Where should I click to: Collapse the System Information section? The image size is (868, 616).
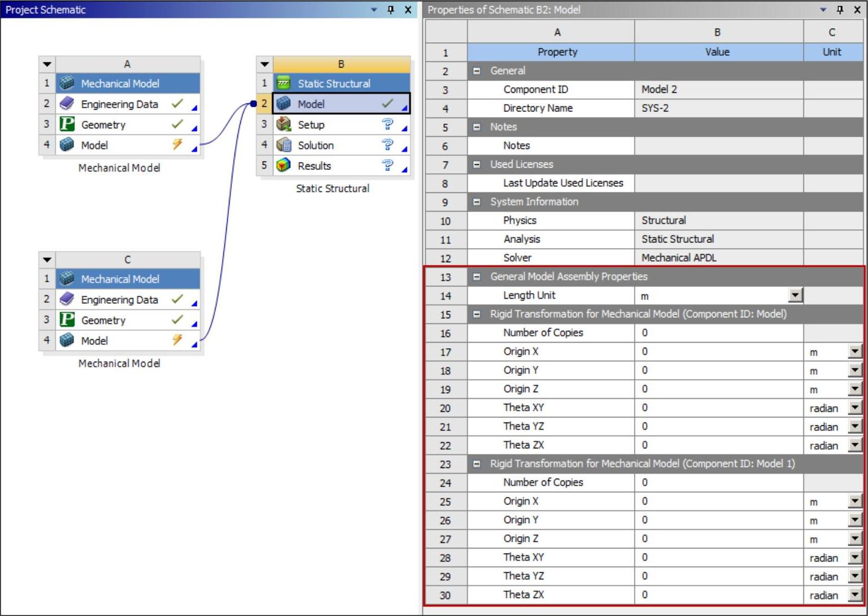point(476,202)
